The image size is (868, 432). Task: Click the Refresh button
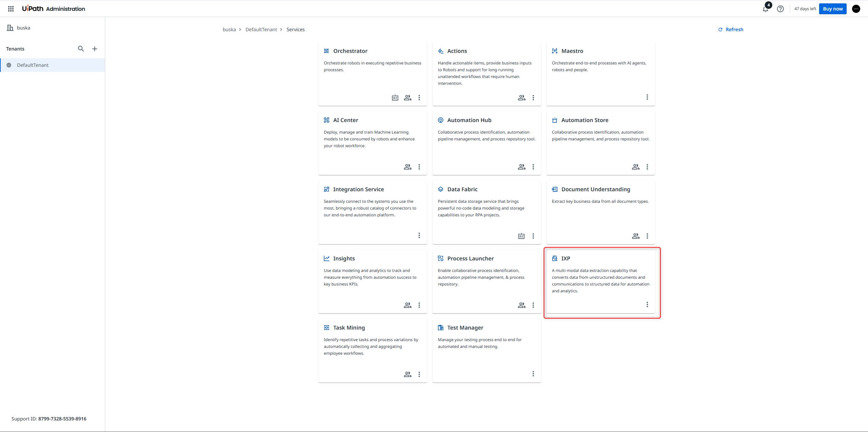[731, 30]
